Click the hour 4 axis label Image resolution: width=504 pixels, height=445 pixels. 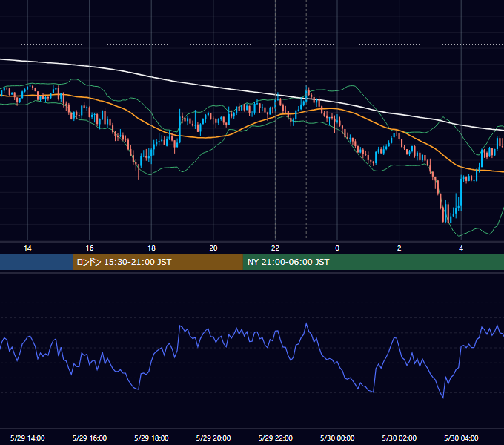pyautogui.click(x=461, y=248)
